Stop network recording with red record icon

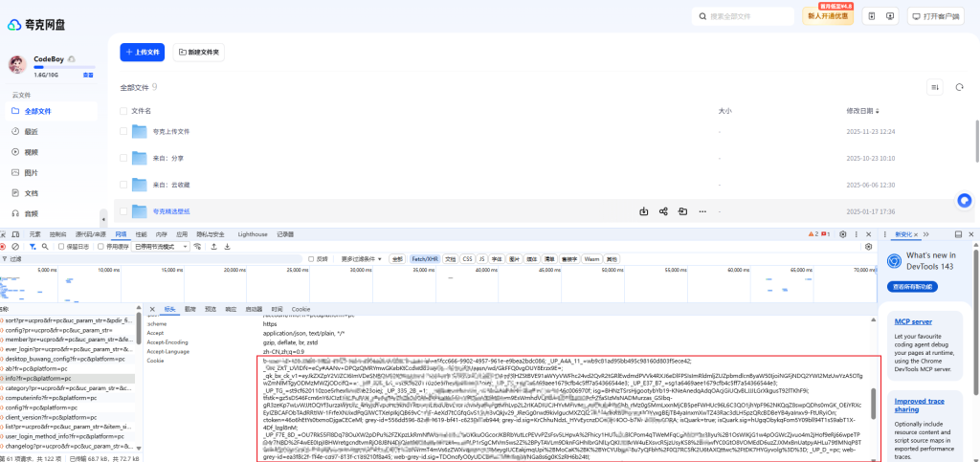(x=3, y=247)
